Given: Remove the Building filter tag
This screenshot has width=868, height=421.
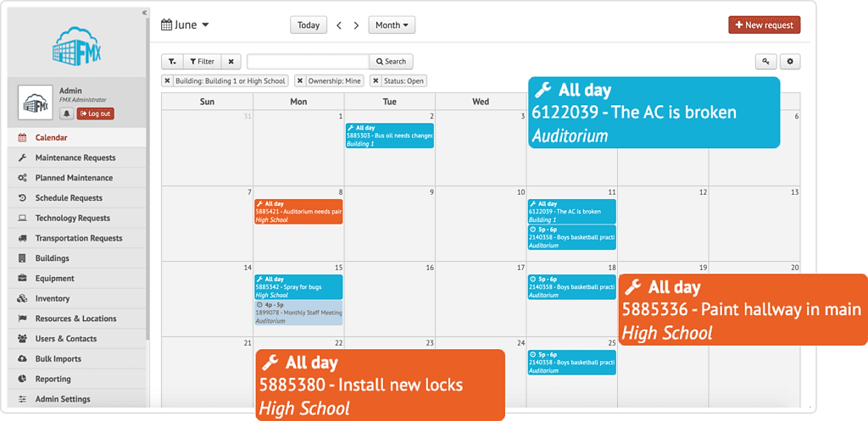Looking at the screenshot, I should (167, 81).
